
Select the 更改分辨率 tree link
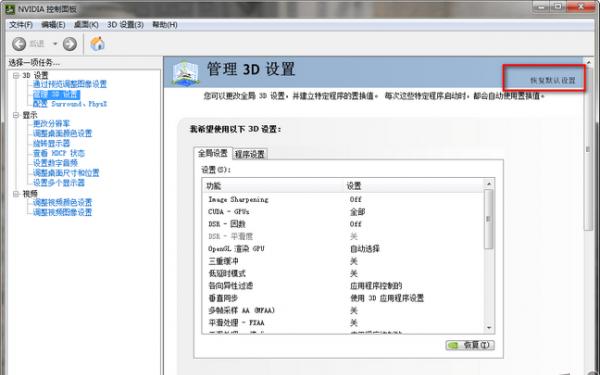52,124
